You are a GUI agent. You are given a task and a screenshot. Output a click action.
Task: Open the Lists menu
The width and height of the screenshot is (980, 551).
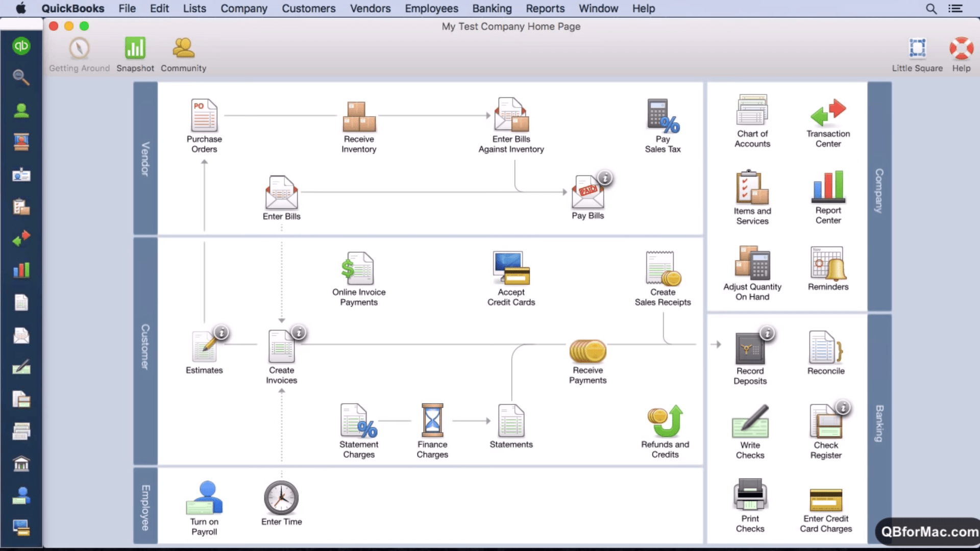pyautogui.click(x=194, y=8)
